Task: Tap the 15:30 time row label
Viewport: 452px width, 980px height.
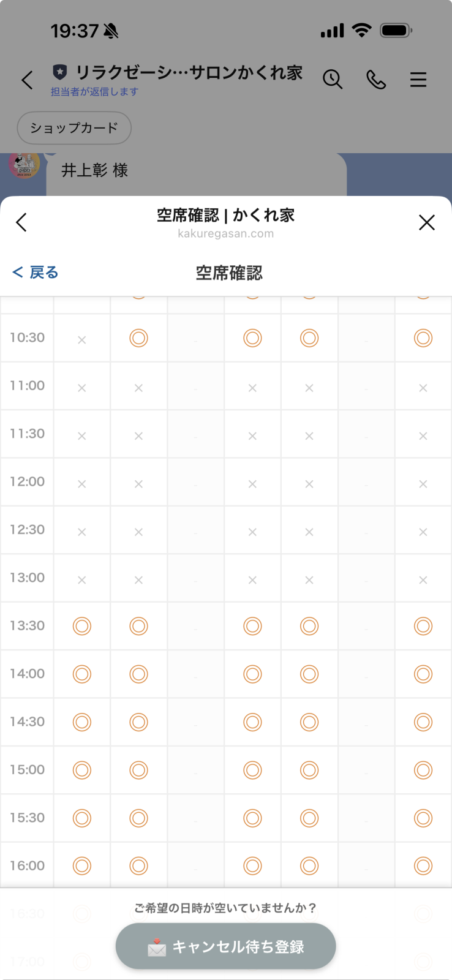Action: (x=28, y=818)
